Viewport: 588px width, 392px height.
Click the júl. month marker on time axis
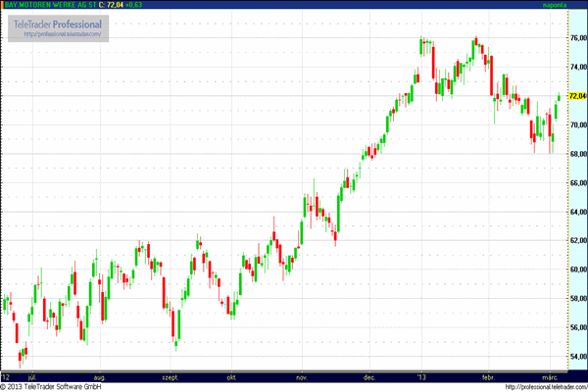tap(34, 375)
